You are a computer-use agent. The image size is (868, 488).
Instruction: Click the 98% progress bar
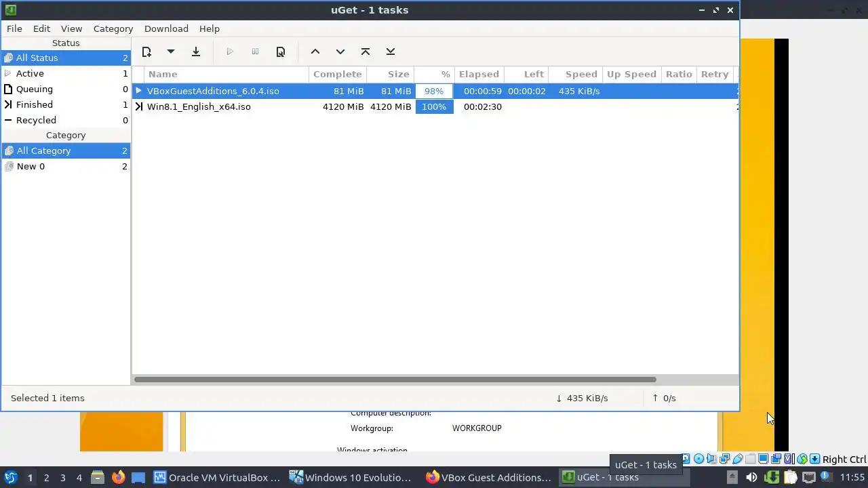pos(434,91)
